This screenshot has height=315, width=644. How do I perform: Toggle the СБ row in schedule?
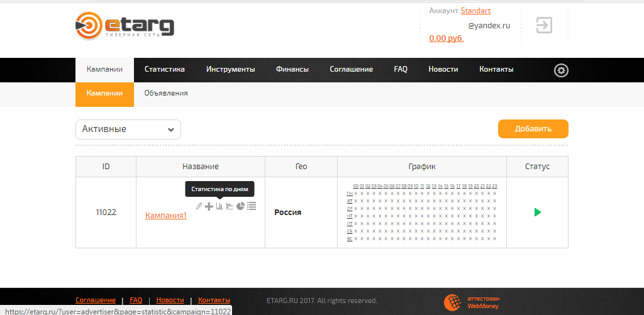pos(350,231)
